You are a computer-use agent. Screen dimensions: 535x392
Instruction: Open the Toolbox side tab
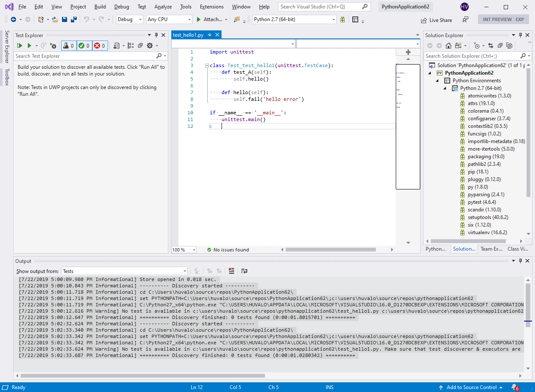click(6, 77)
